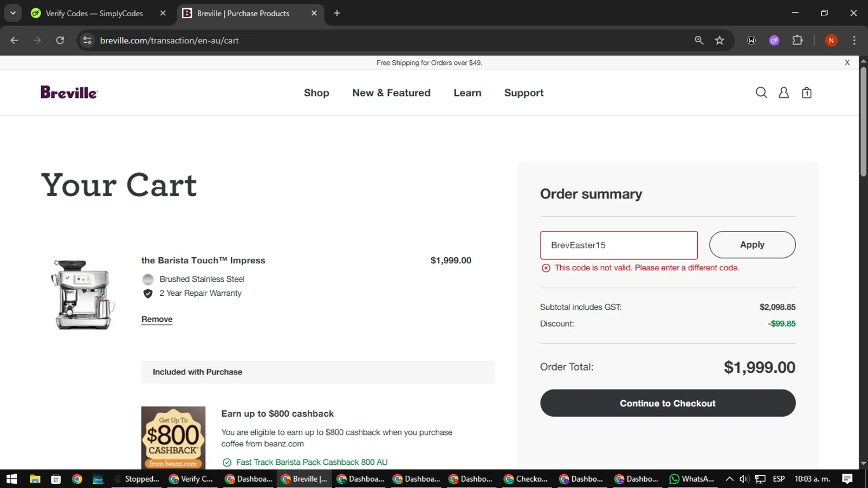868x488 pixels.
Task: Click the -$99.85 discount value
Action: click(x=781, y=324)
